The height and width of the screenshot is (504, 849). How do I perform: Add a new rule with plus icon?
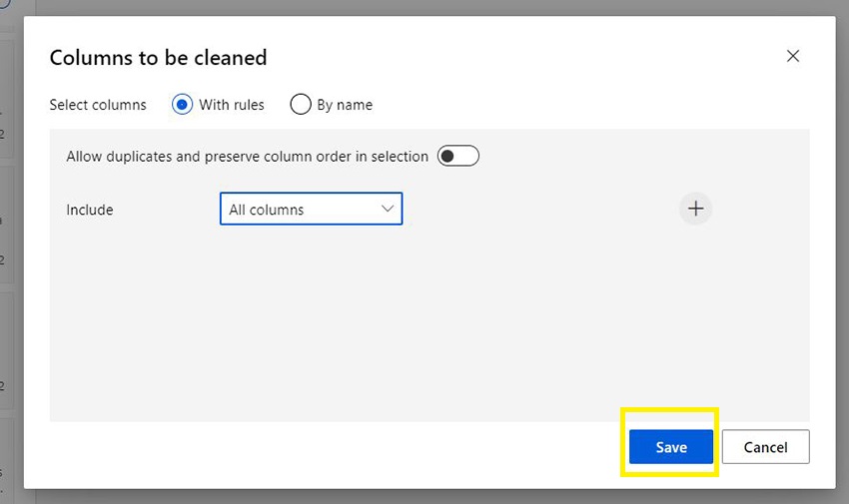[696, 209]
